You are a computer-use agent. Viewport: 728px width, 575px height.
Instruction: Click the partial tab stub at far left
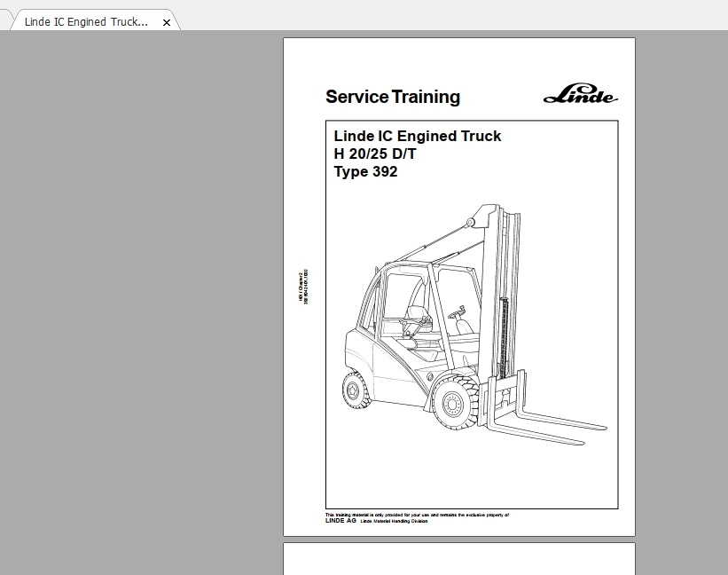pyautogui.click(x=4, y=21)
